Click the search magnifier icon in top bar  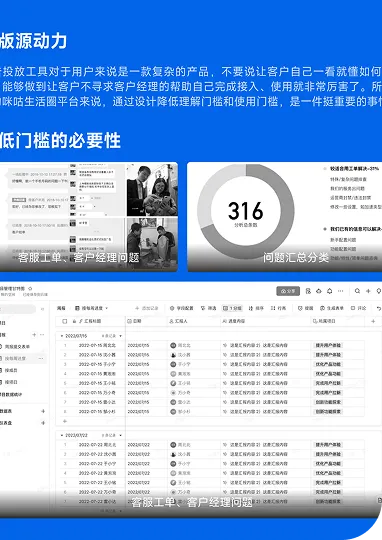(358, 291)
